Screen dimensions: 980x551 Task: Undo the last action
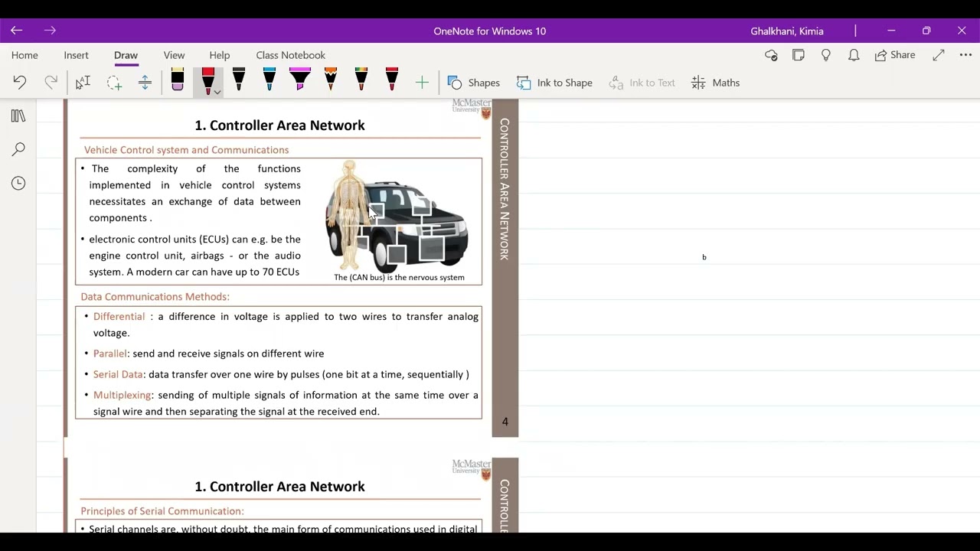[20, 83]
